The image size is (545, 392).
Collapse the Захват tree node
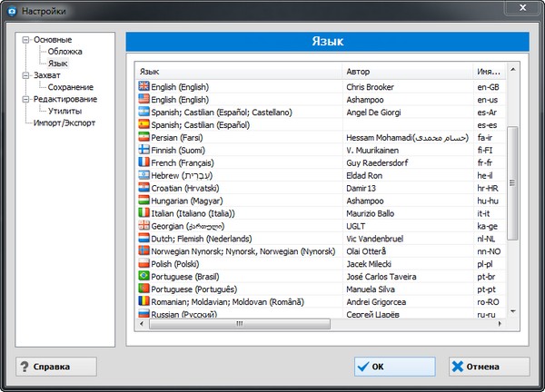coord(25,75)
